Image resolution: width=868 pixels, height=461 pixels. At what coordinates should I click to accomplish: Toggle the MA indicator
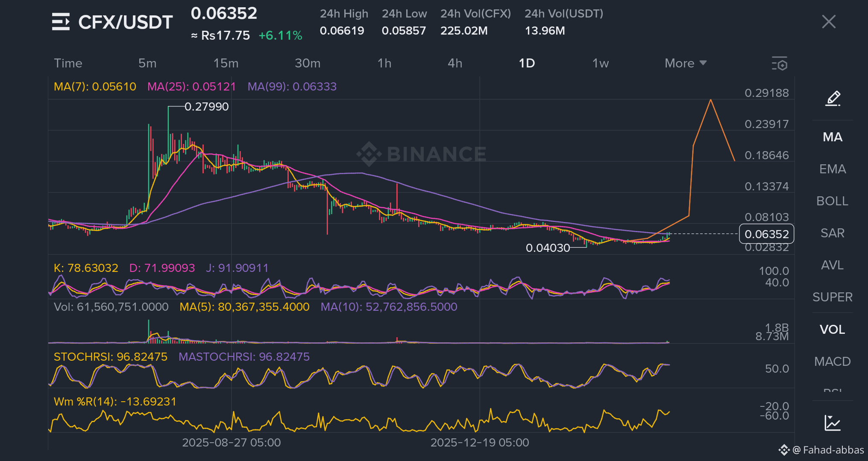pos(833,137)
